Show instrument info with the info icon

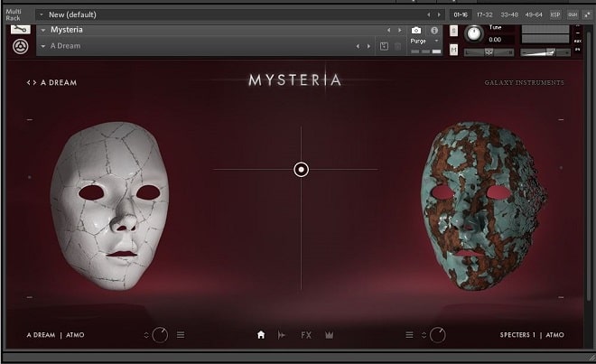point(434,30)
